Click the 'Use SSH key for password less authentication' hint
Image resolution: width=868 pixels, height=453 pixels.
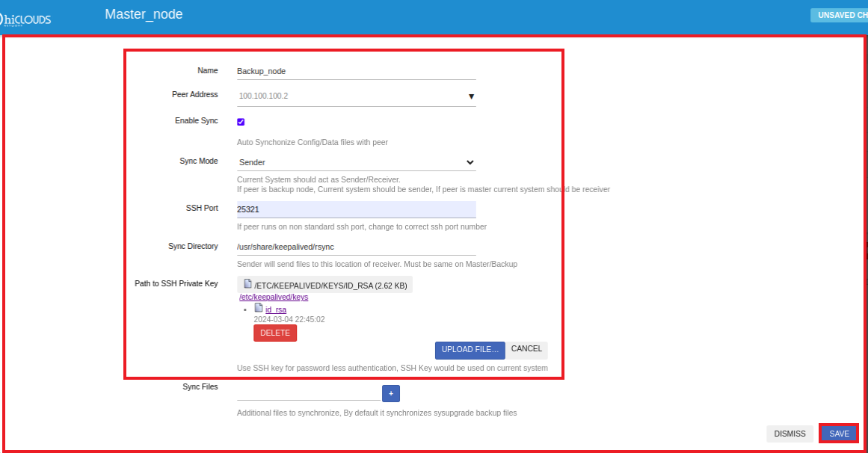392,368
